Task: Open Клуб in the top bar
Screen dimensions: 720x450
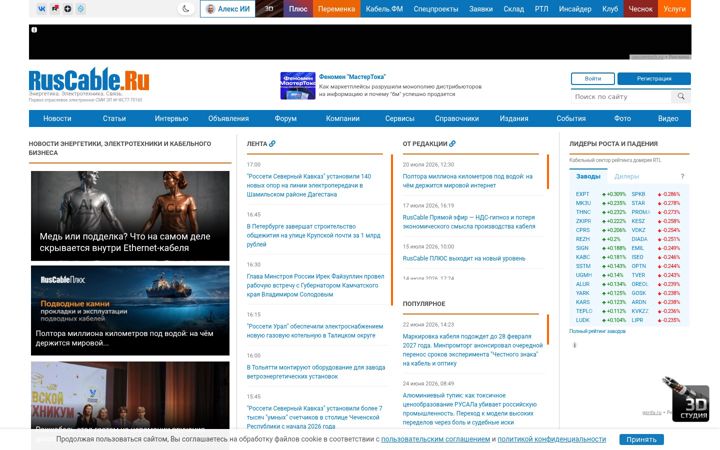Action: click(610, 9)
